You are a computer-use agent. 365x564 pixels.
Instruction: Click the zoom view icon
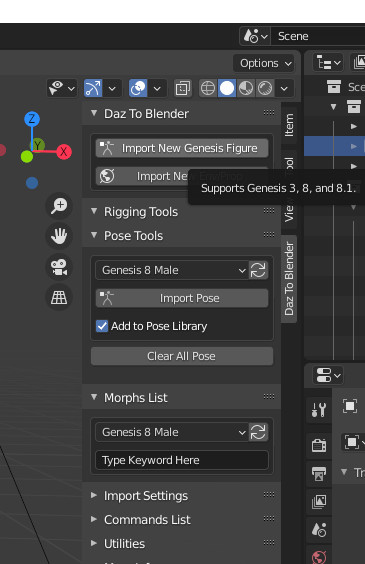pos(59,206)
